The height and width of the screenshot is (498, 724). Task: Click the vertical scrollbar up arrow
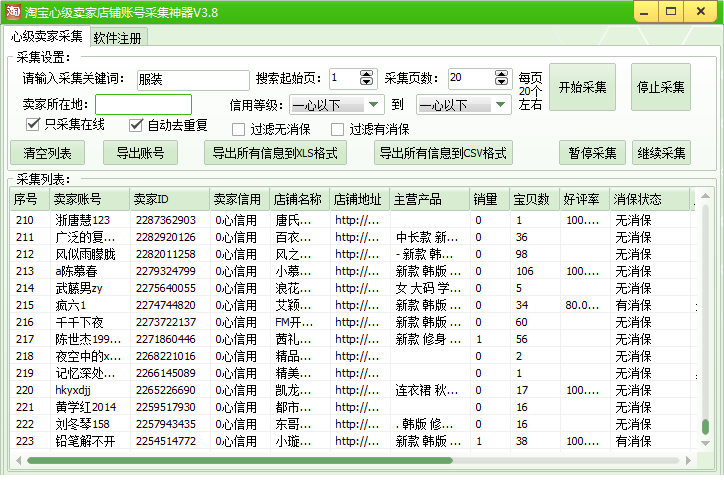pyautogui.click(x=705, y=196)
